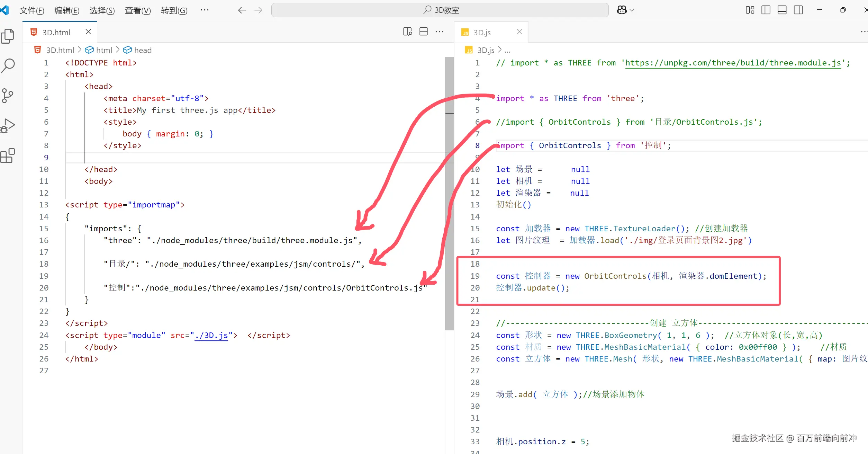Toggle the primary side bar
Viewport: 868px width, 454px height.
pyautogui.click(x=766, y=10)
